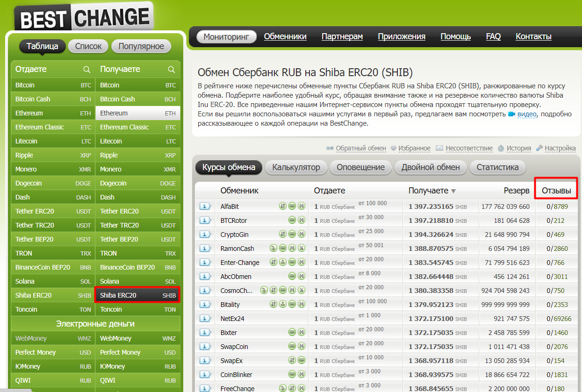582x392 pixels.
Task: Click the BestChange logo
Action: [84, 18]
